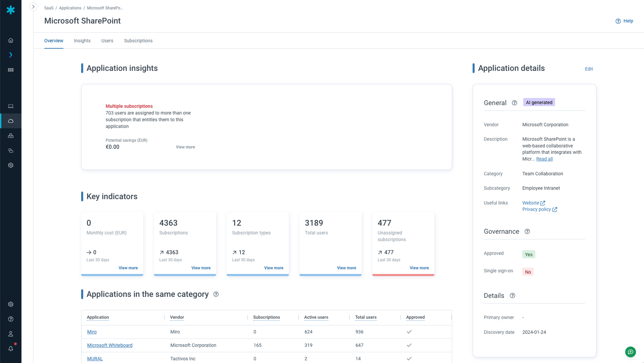The height and width of the screenshot is (363, 644).
Task: Click the laptop devices icon in sidebar
Action: pos(11,106)
